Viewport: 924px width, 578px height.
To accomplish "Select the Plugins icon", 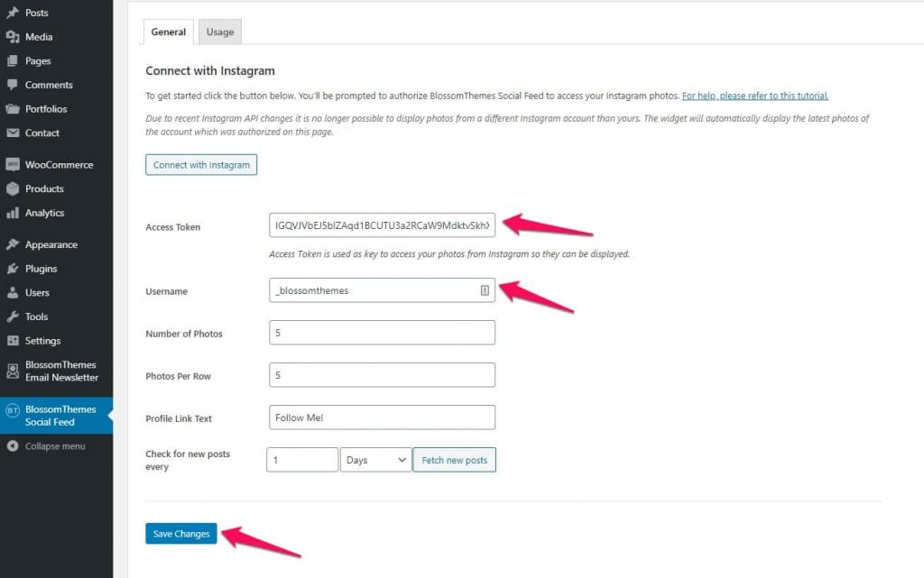I will tap(11, 268).
